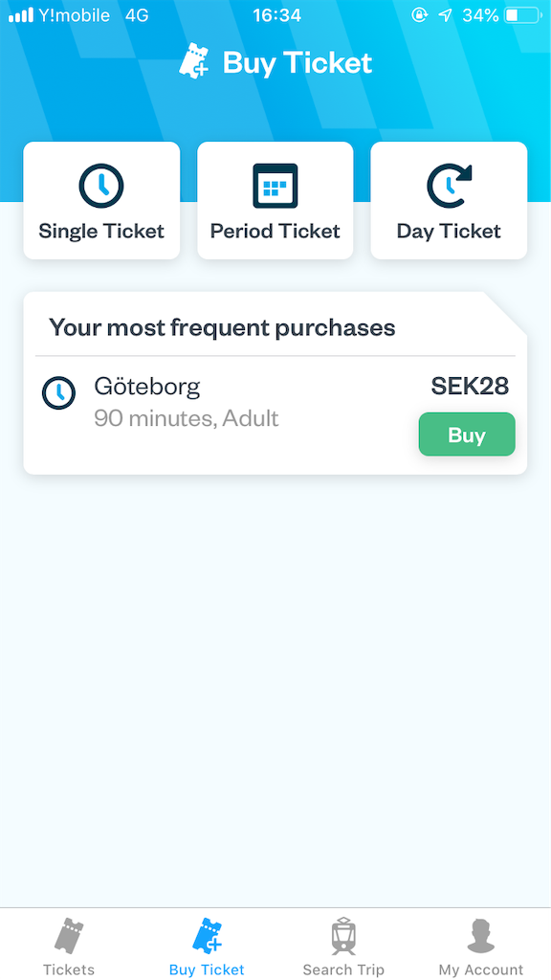
Task: Click the battery indicator in status bar
Action: [522, 15]
